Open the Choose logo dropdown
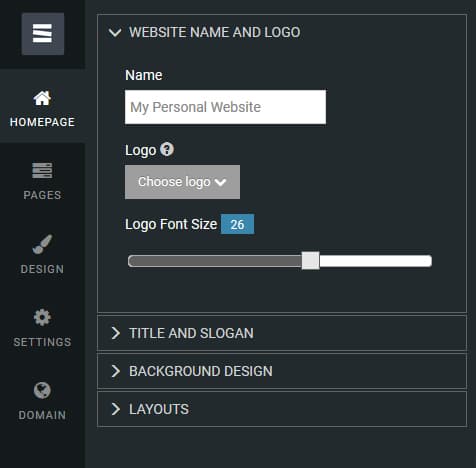Image resolution: width=476 pixels, height=468 pixels. (182, 182)
